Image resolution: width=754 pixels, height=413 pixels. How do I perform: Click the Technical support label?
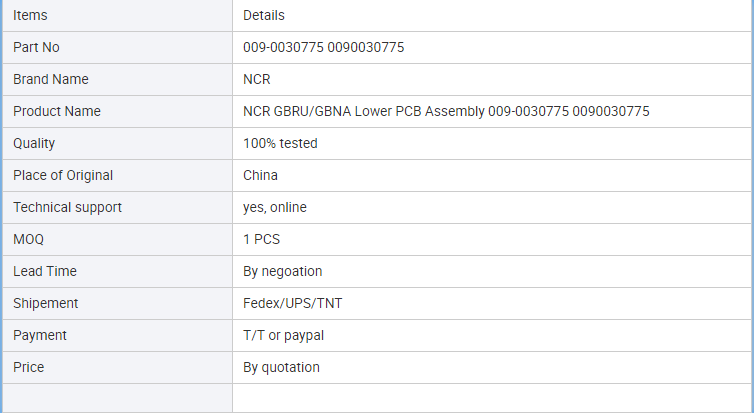[67, 207]
